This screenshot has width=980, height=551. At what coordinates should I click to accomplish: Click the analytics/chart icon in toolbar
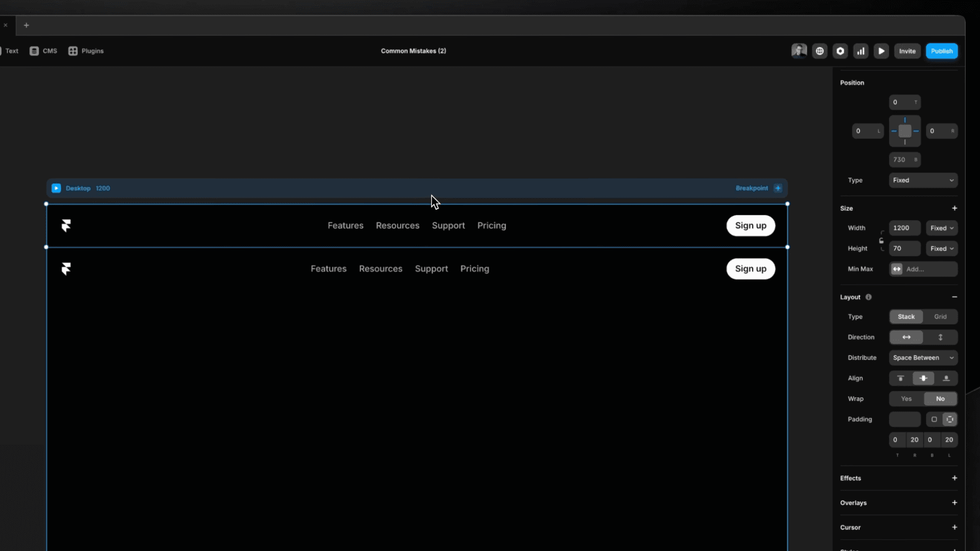[x=861, y=51]
